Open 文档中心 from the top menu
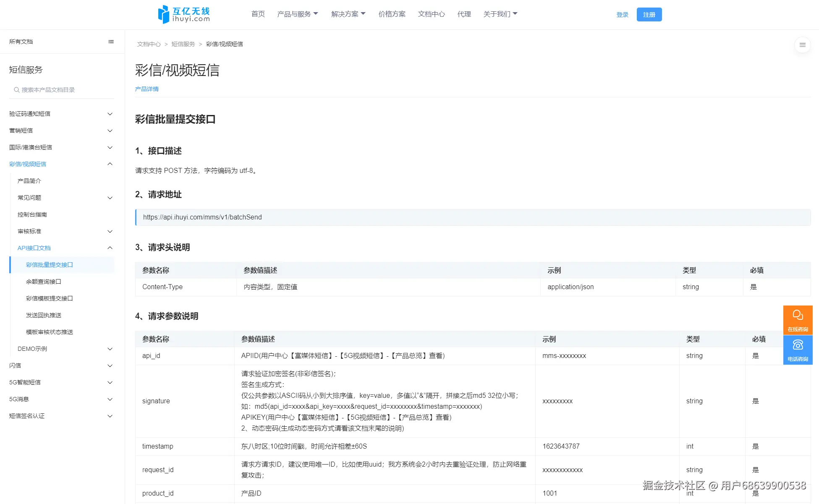The height and width of the screenshot is (504, 819). point(431,14)
